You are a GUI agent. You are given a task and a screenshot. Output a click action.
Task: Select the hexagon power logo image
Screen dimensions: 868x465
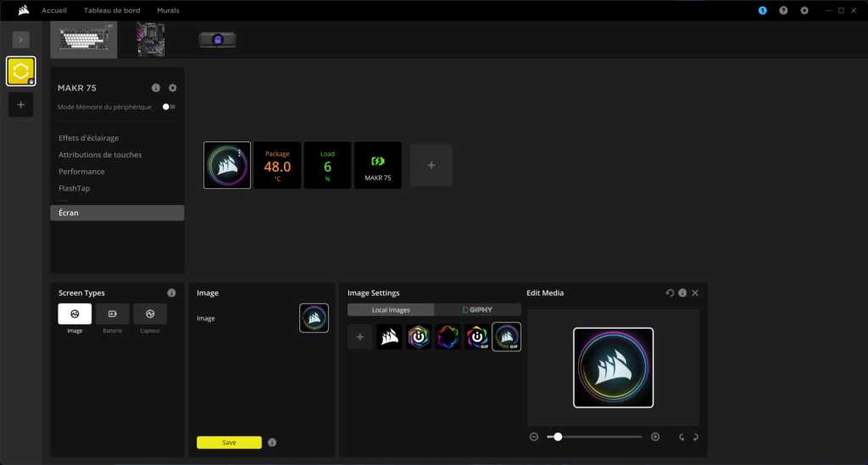click(419, 337)
